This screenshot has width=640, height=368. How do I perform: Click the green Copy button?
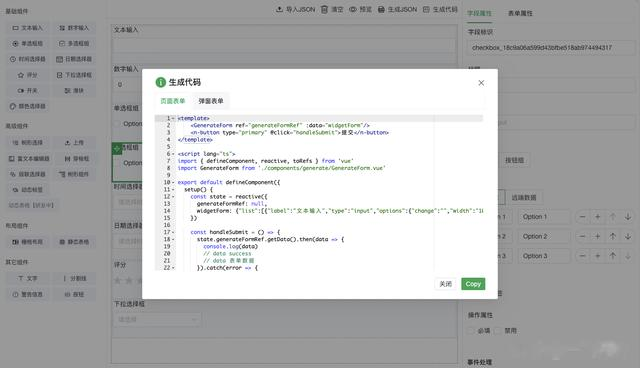coord(473,284)
